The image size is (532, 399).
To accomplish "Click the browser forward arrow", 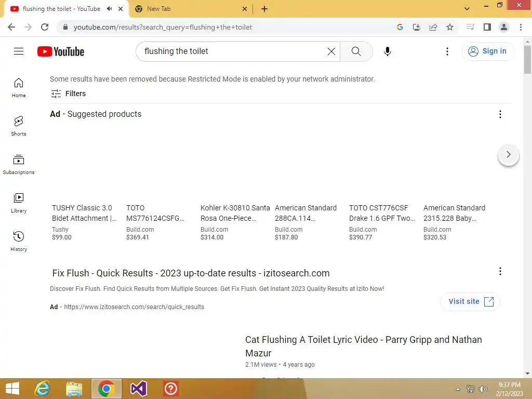I will (x=28, y=27).
